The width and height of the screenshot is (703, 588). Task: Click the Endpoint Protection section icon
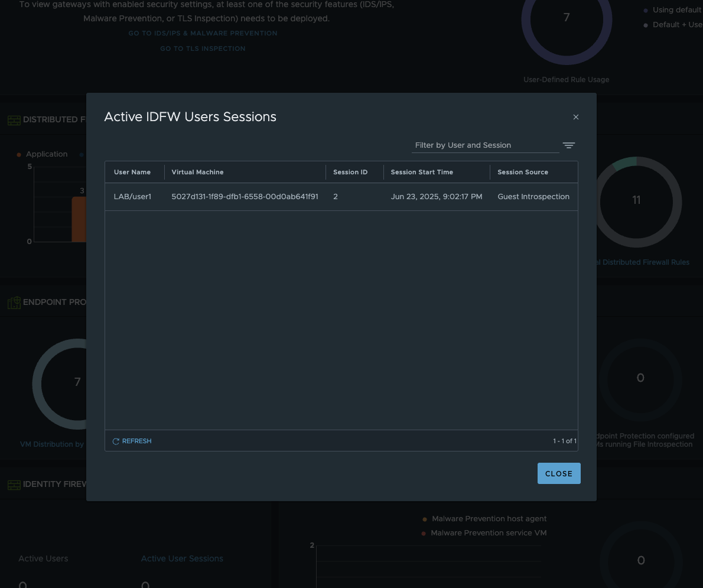pyautogui.click(x=14, y=303)
